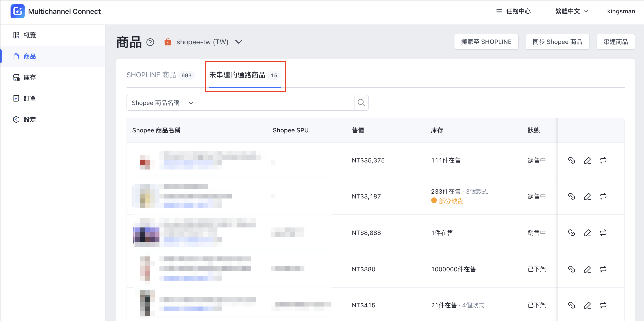Switch to SHOPLINE 商品 tab

coord(160,75)
